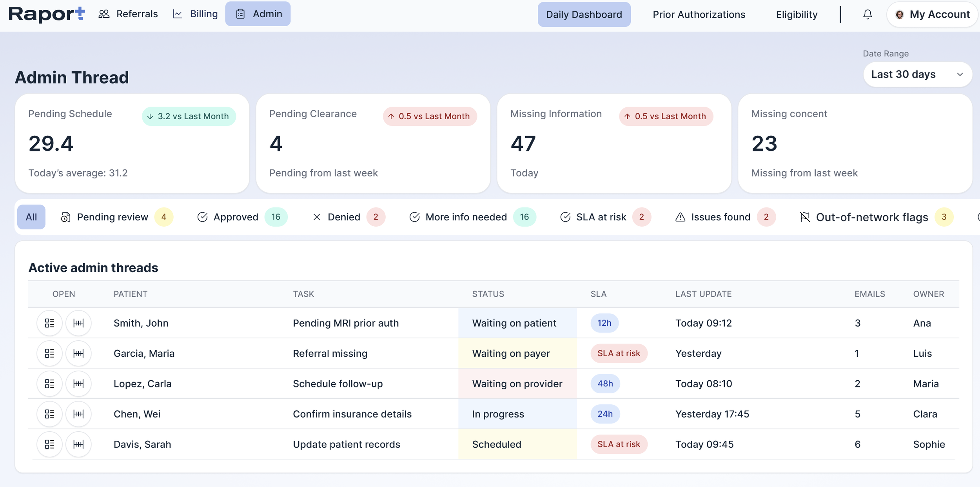
Task: Click the notification bell icon
Action: pyautogui.click(x=867, y=15)
